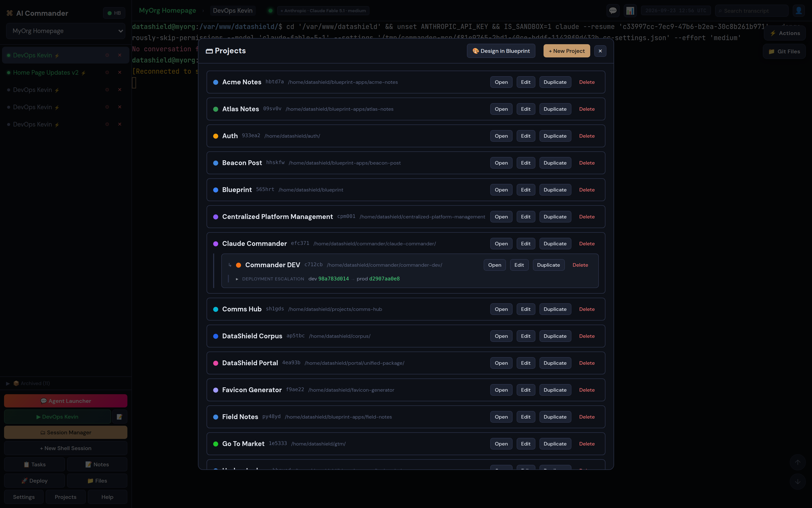Open Settings in sidebar footer
The height and width of the screenshot is (508, 812).
pos(24,497)
